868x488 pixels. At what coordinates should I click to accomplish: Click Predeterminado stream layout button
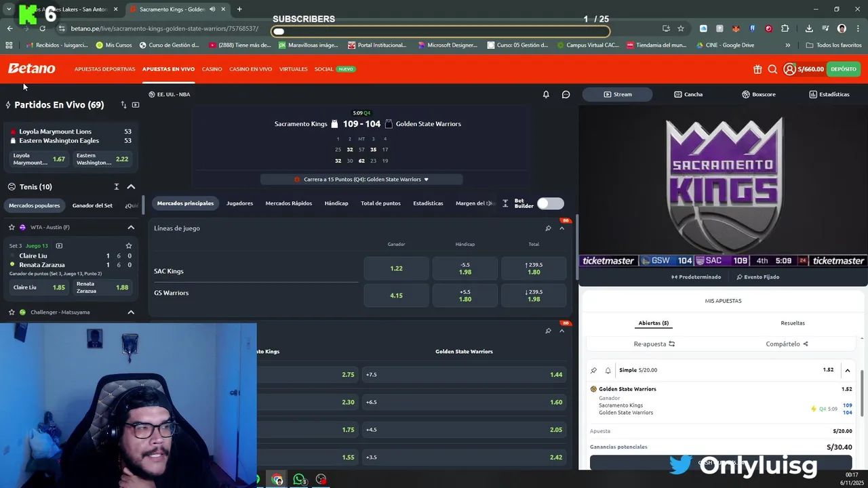[696, 277]
